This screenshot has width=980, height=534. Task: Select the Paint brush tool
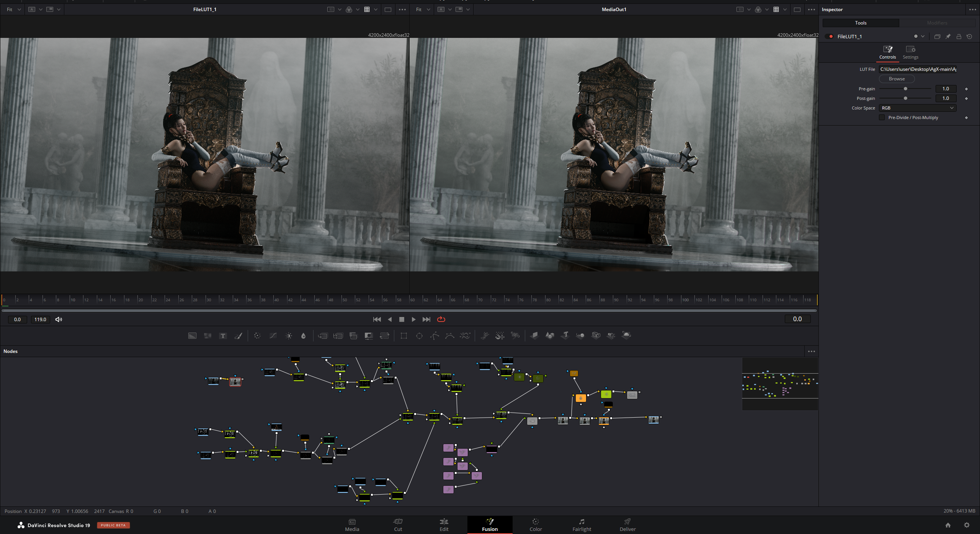[x=238, y=336]
